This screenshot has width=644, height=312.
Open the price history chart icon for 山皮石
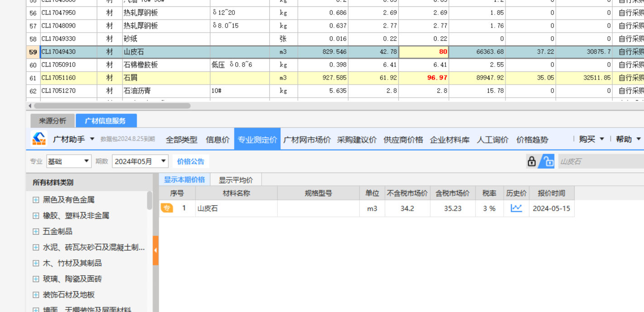coord(516,208)
